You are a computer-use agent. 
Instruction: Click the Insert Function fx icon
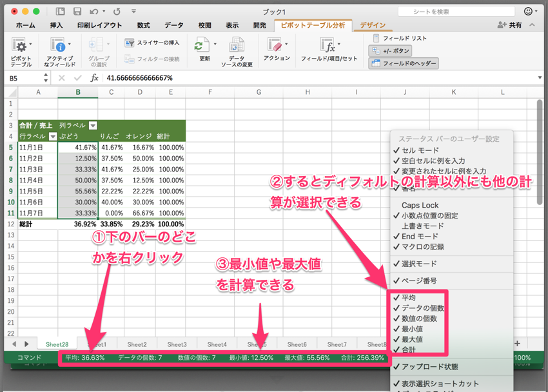(94, 78)
